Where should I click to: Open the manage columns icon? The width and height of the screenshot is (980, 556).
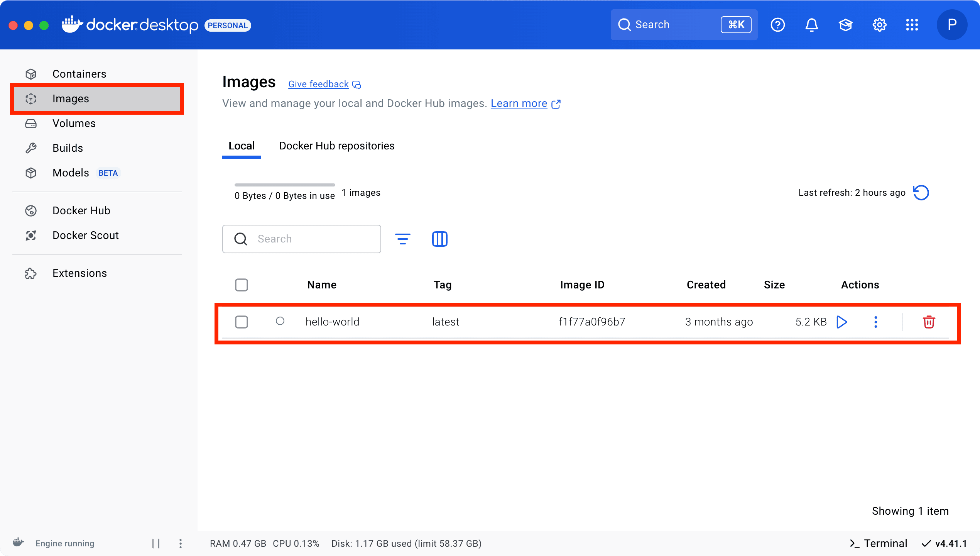coord(439,239)
